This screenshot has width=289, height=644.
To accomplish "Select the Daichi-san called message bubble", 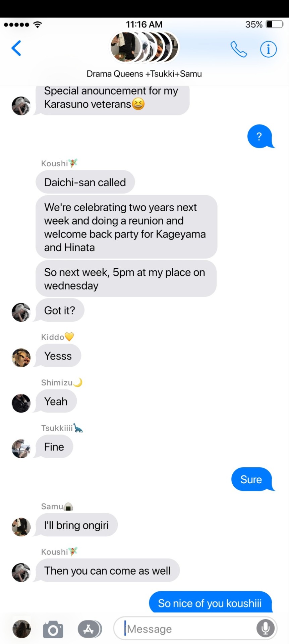I will [x=85, y=182].
